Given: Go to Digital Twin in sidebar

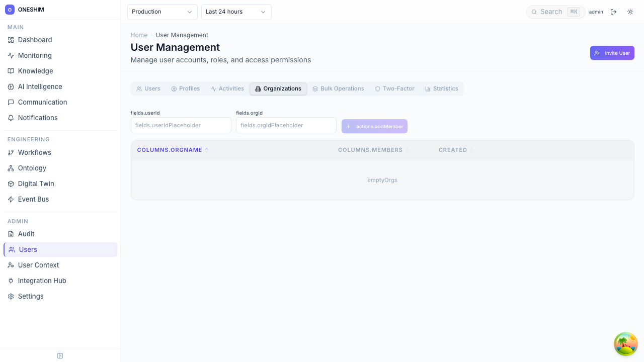Looking at the screenshot, I should [x=36, y=184].
